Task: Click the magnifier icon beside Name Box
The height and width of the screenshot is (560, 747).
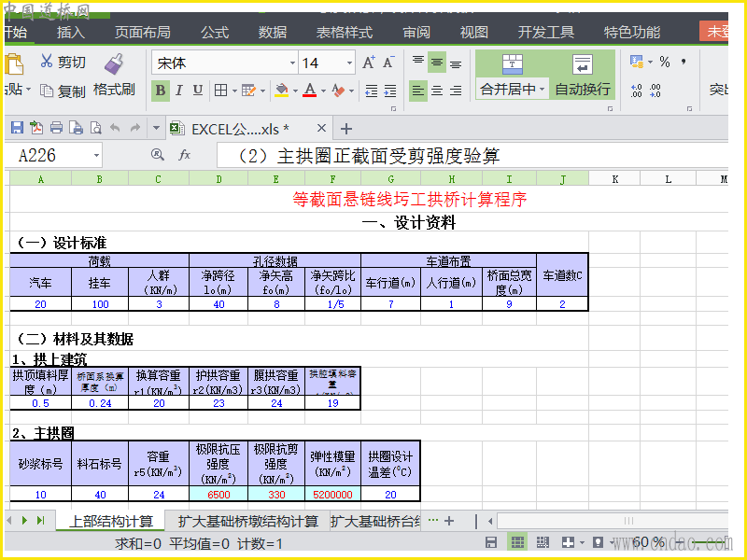Action: [x=157, y=155]
